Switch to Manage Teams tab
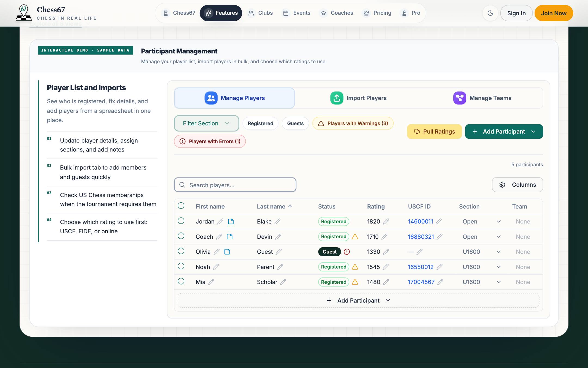Viewport: 588px width, 368px height. tap(482, 98)
